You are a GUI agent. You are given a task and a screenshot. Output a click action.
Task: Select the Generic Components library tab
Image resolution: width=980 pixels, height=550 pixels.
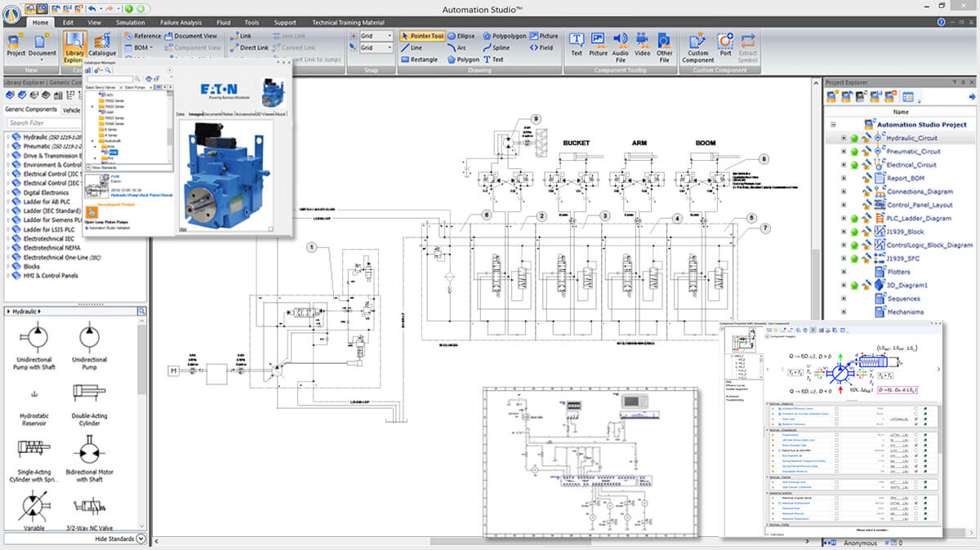pyautogui.click(x=30, y=109)
